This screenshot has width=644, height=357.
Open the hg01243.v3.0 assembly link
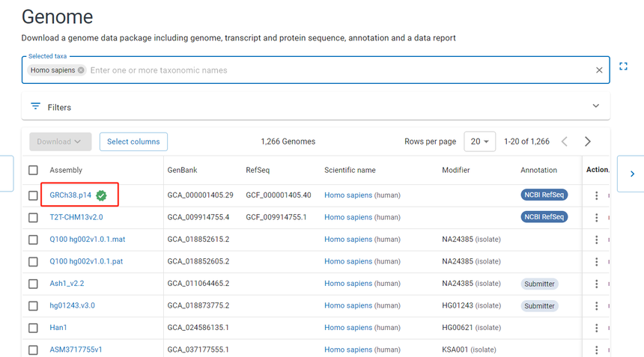tap(73, 305)
